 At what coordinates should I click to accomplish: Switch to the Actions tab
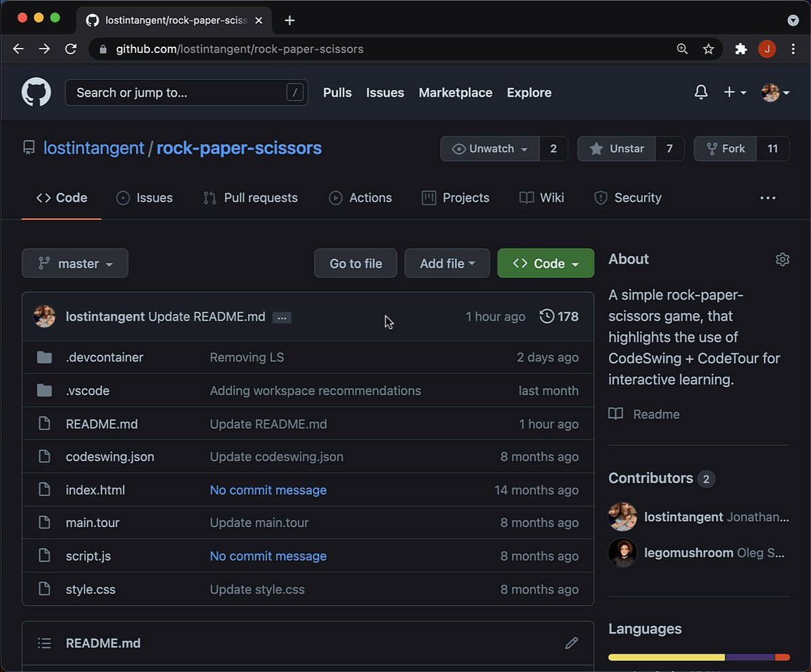pos(360,198)
